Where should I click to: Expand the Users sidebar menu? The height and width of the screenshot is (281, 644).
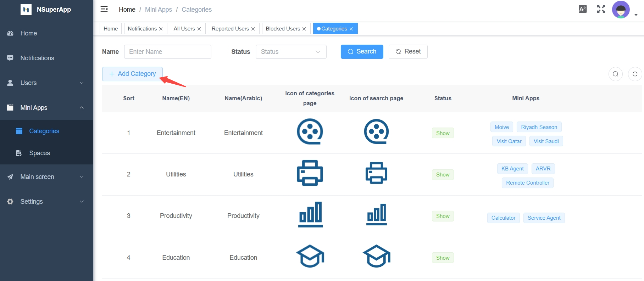click(46, 83)
